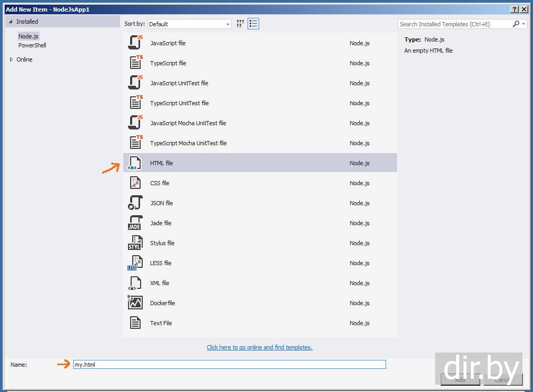
Task: Click the dialog Help question mark button
Action: point(515,9)
